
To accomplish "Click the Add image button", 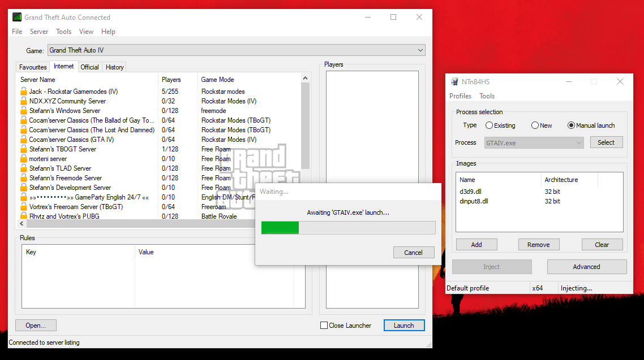I will pyautogui.click(x=476, y=244).
